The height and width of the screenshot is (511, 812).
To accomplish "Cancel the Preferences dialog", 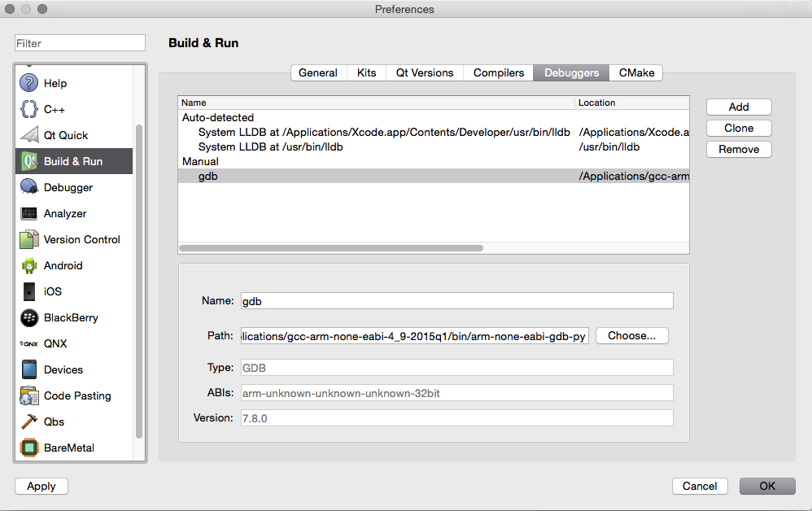I will [x=700, y=486].
